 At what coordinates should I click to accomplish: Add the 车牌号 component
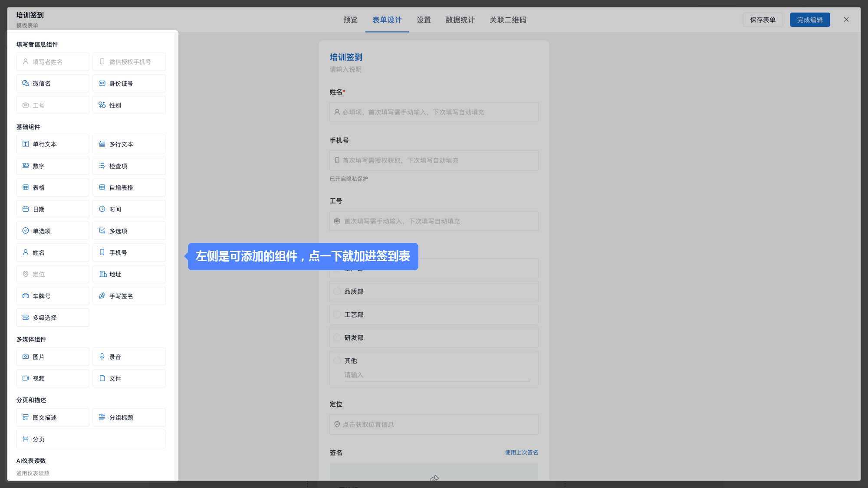pos(53,296)
